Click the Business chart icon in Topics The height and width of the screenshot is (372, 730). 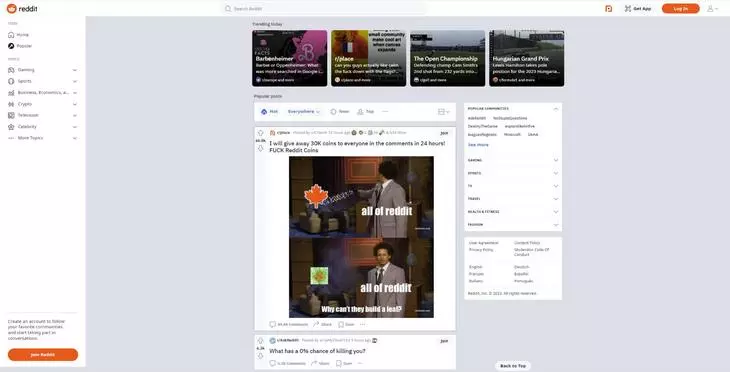[x=11, y=93]
